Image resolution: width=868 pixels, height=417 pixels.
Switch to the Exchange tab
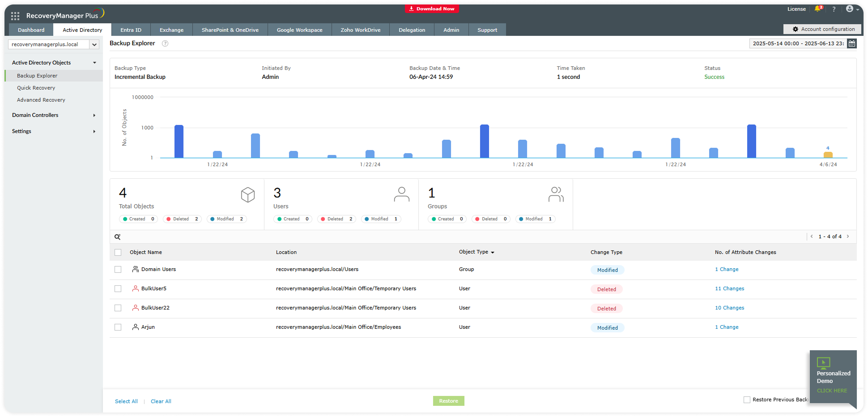[x=171, y=30]
